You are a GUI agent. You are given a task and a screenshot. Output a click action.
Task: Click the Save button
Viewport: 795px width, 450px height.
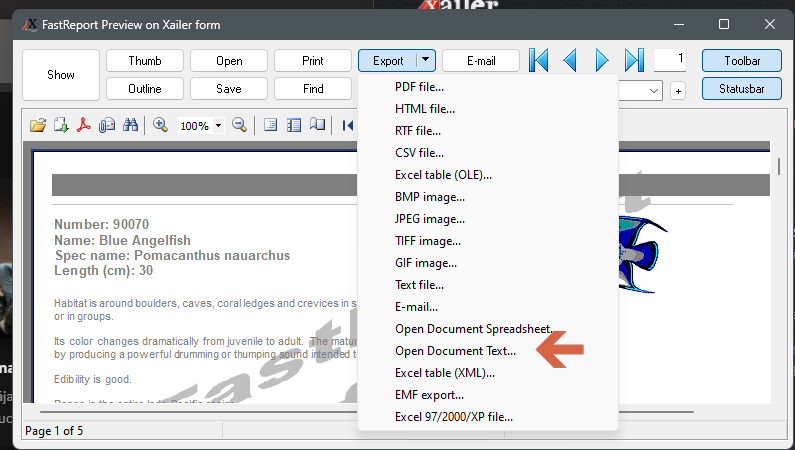229,89
